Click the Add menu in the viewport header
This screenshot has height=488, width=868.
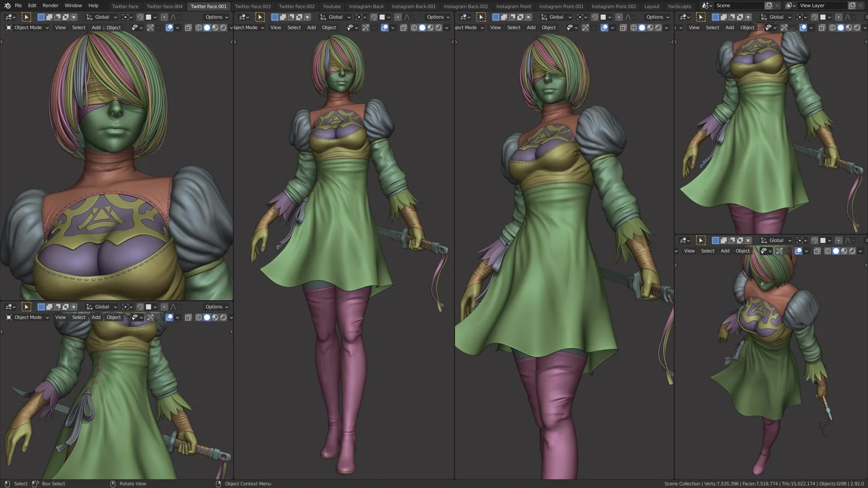pyautogui.click(x=96, y=28)
